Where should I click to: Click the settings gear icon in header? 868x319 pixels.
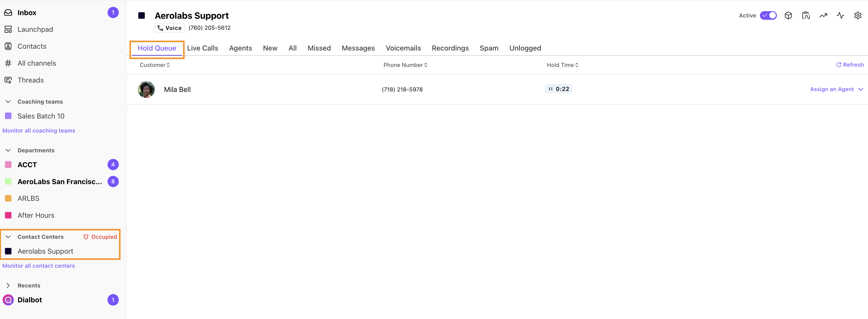tap(858, 15)
